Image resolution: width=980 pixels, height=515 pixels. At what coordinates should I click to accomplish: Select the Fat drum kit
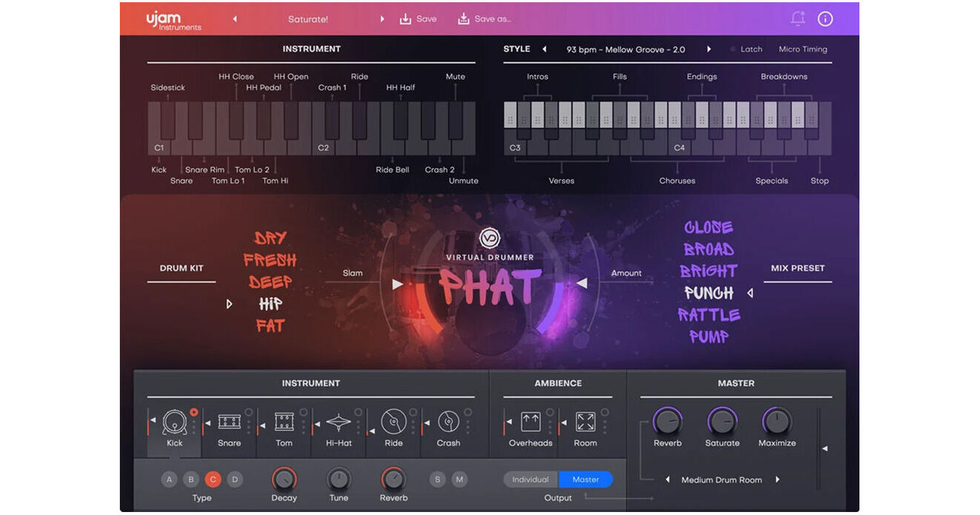(270, 326)
